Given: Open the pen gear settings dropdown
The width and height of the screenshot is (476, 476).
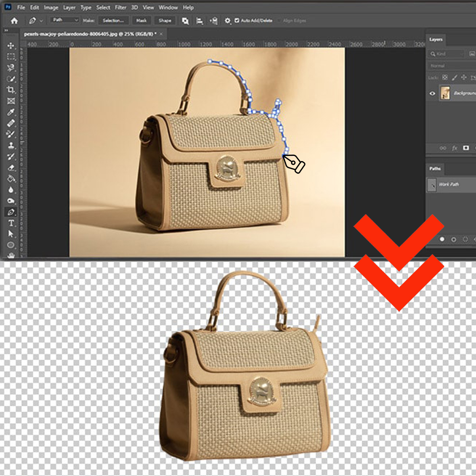Looking at the screenshot, I should click(x=227, y=21).
